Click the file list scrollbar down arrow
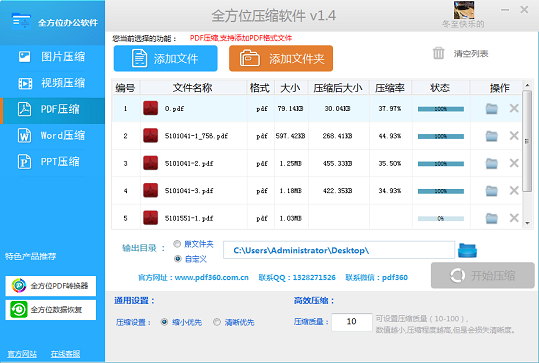Image resolution: width=539 pixels, height=363 pixels. click(x=527, y=223)
